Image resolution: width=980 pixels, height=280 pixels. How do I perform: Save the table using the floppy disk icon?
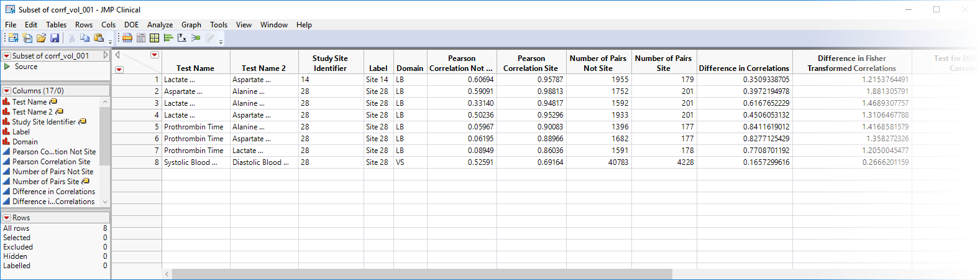click(55, 38)
